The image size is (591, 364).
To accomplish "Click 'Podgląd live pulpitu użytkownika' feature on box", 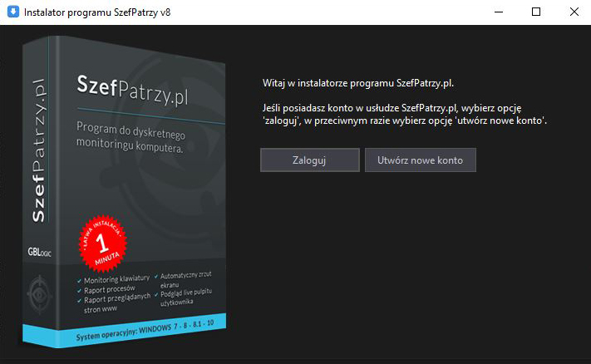I will [183, 297].
